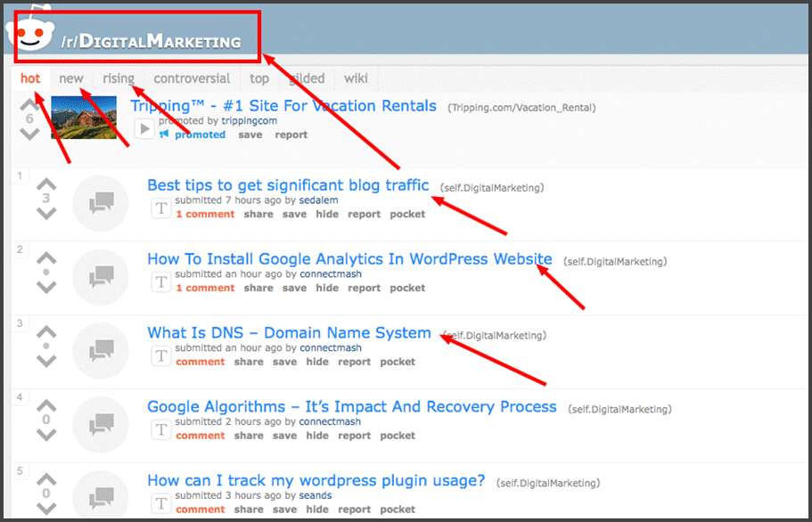Image resolution: width=812 pixels, height=522 pixels.
Task: Click '1 comment' under the 'Best tips' post
Action: (205, 215)
